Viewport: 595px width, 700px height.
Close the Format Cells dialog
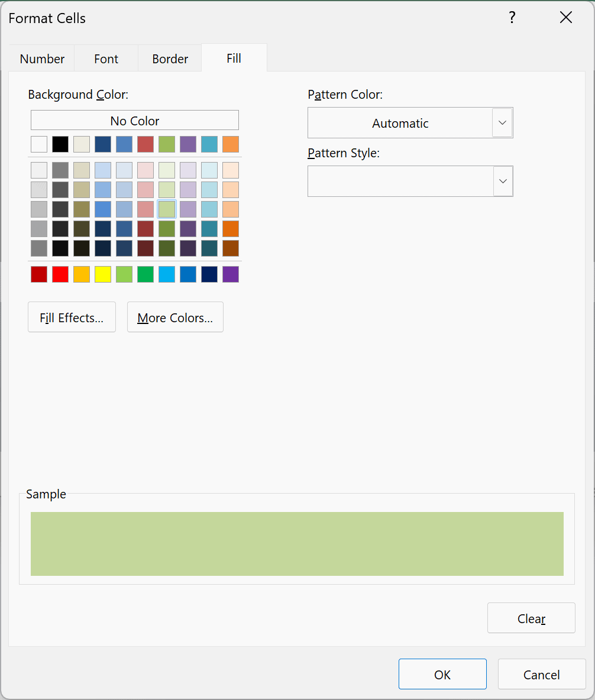[x=566, y=17]
